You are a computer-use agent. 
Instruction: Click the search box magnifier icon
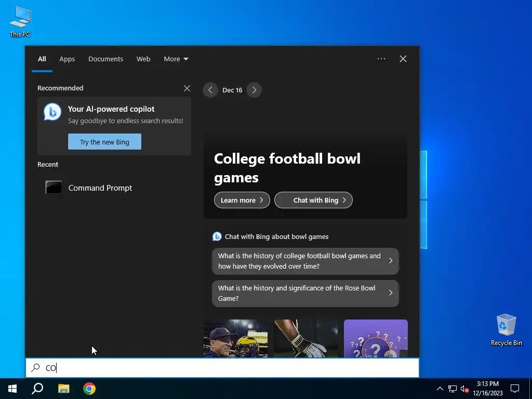click(x=35, y=367)
